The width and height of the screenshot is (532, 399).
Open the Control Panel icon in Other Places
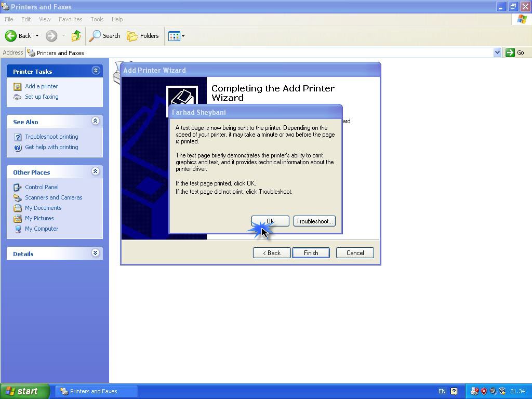pos(18,187)
